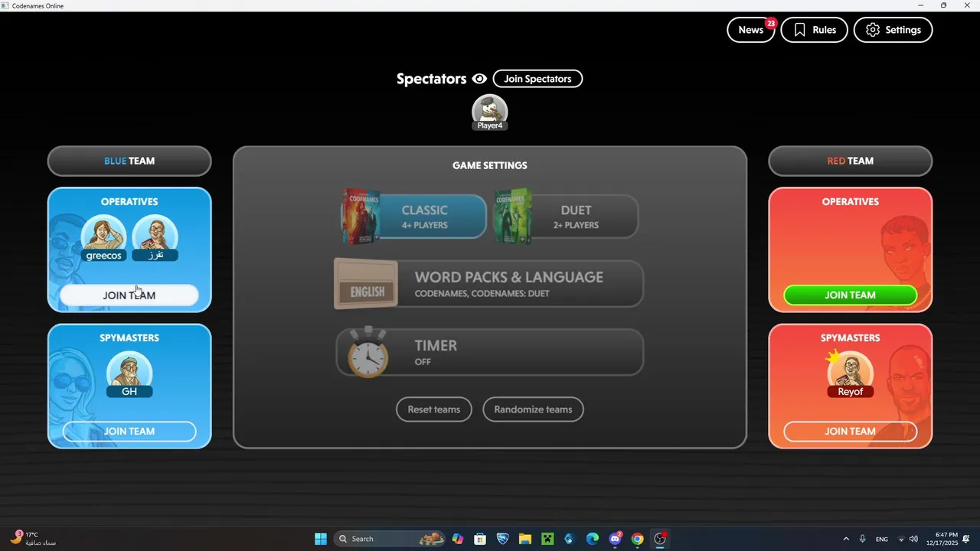
Task: Click the volume speaker tray icon
Action: pyautogui.click(x=913, y=539)
